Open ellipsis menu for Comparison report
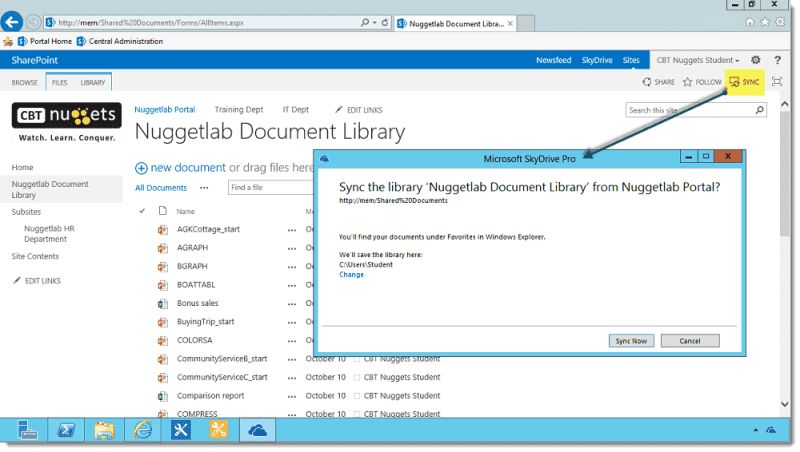Screen dimensions: 800x452 (292, 397)
